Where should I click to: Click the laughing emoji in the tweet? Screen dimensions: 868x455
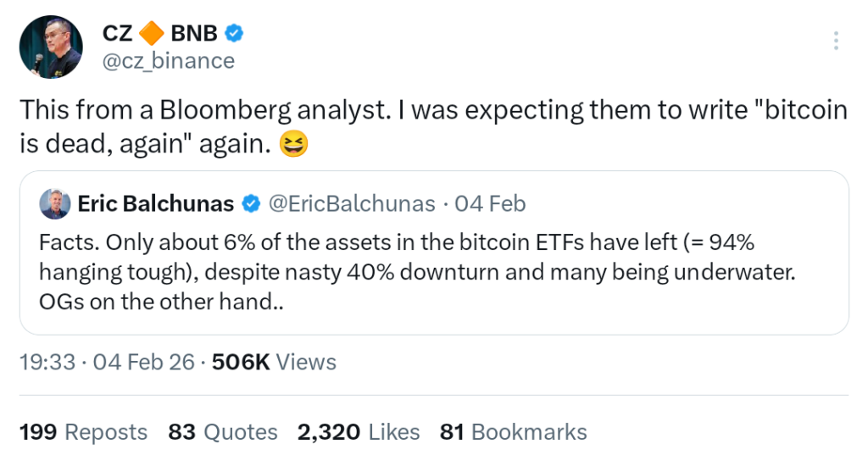click(x=293, y=144)
